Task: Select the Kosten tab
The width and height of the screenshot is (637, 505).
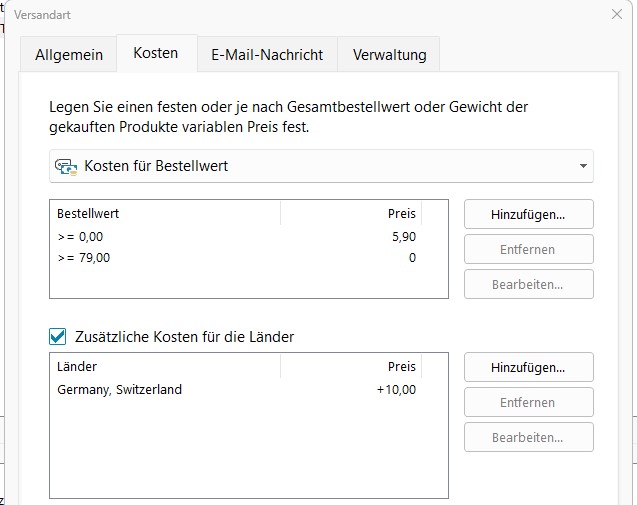Action: tap(156, 54)
